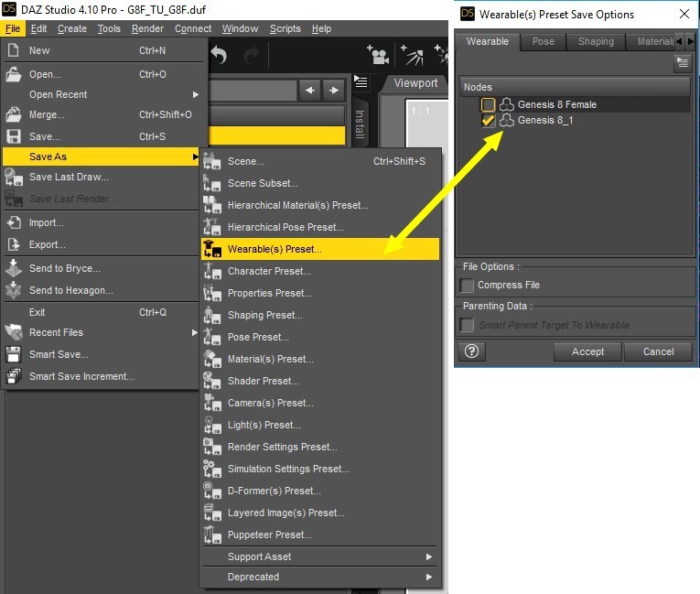
Task: Click the Wearable(s) Preset shirt icon
Action: click(x=211, y=249)
